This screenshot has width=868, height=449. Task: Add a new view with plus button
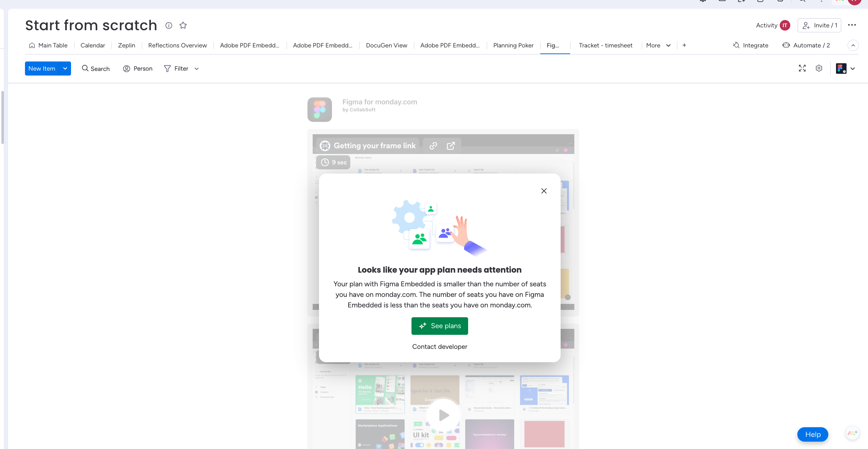pos(684,45)
